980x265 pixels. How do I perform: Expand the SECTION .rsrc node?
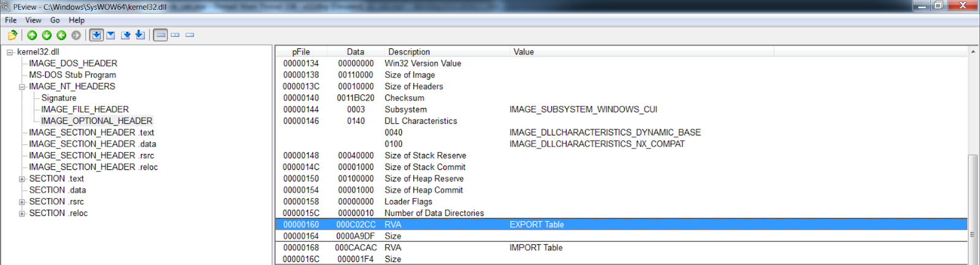point(22,202)
